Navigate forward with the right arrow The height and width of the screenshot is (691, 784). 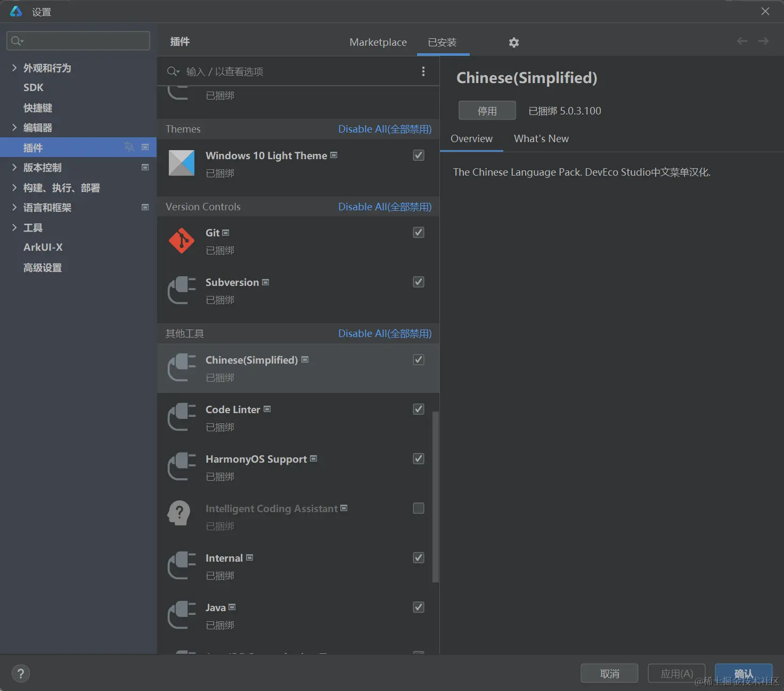(x=763, y=41)
